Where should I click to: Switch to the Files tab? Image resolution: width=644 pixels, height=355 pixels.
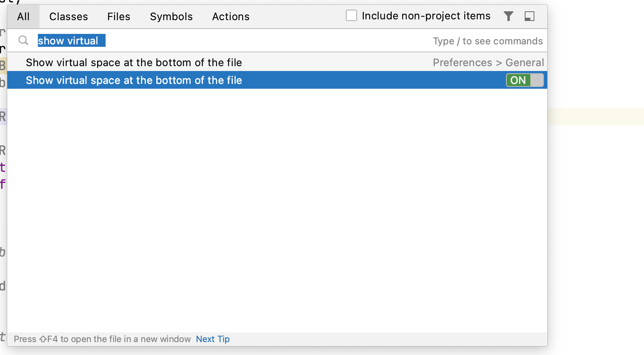(x=118, y=17)
